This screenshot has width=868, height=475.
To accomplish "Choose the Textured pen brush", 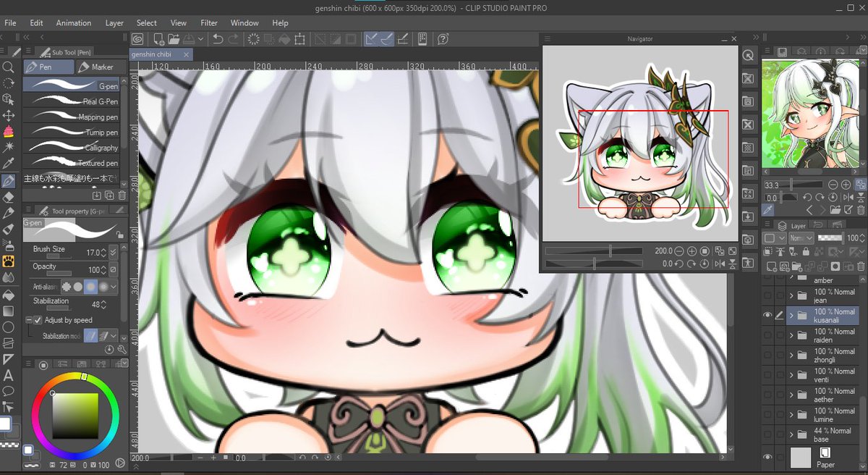I will click(x=72, y=163).
